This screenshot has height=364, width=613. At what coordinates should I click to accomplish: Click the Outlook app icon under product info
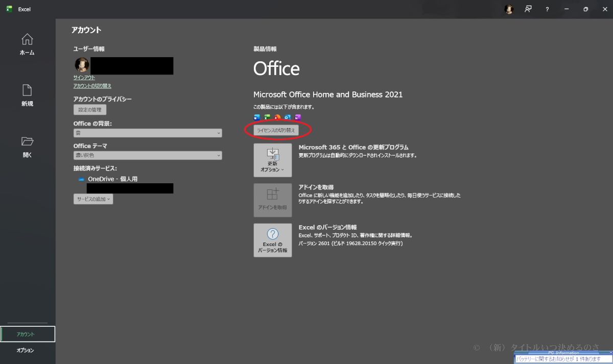pyautogui.click(x=288, y=117)
